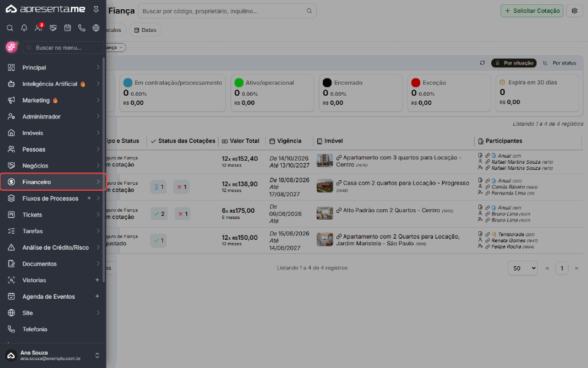Viewport: 588px width, 368px height.
Task: Go to page 1 in pagination
Action: click(562, 268)
